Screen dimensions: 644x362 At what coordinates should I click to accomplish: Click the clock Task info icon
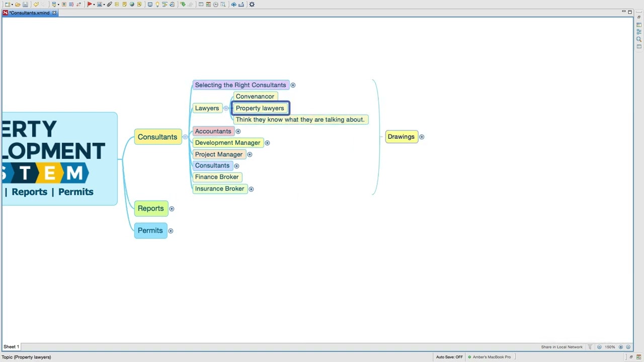216,5
